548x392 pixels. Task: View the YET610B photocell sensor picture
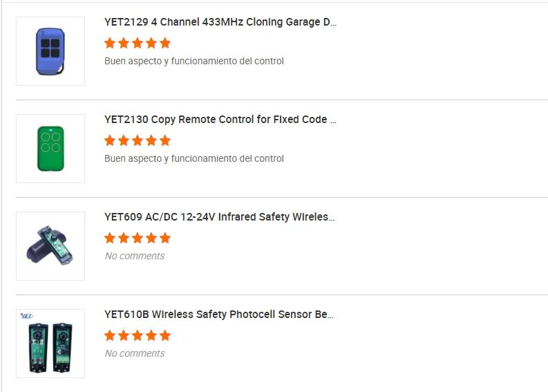50,344
